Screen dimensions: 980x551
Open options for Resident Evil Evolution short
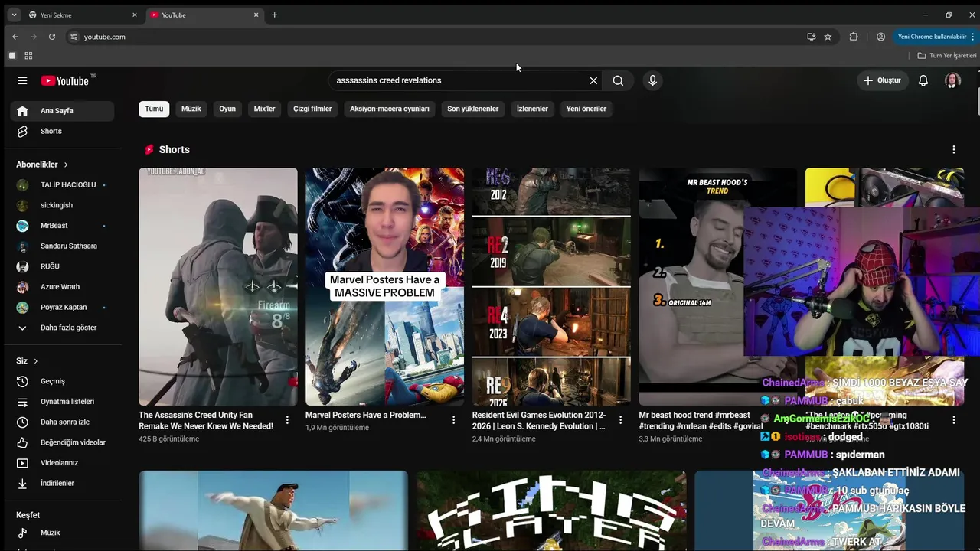pos(620,420)
